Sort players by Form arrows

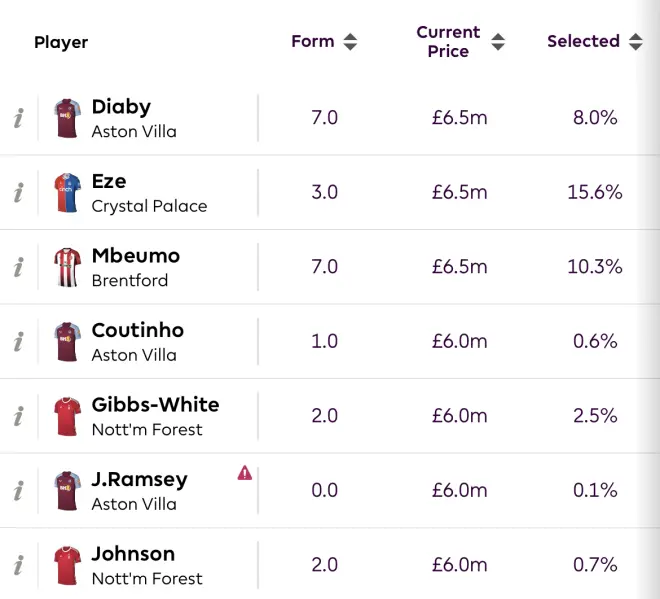pos(349,42)
